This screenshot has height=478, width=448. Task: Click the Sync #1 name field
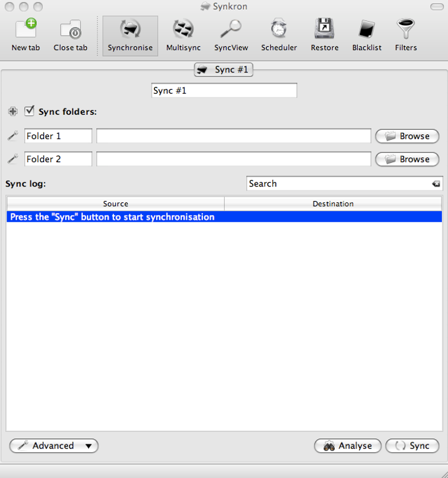pyautogui.click(x=224, y=90)
